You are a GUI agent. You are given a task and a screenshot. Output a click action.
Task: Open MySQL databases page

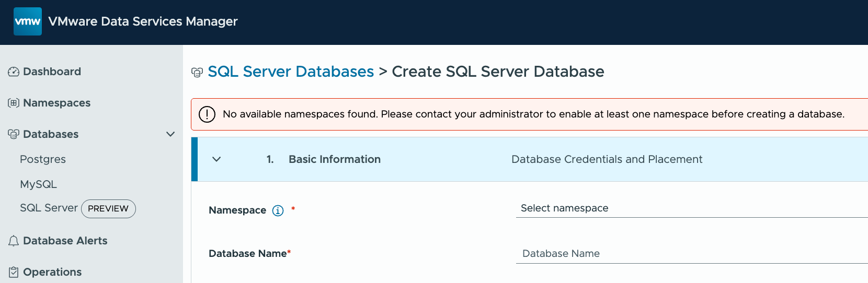[x=38, y=184]
